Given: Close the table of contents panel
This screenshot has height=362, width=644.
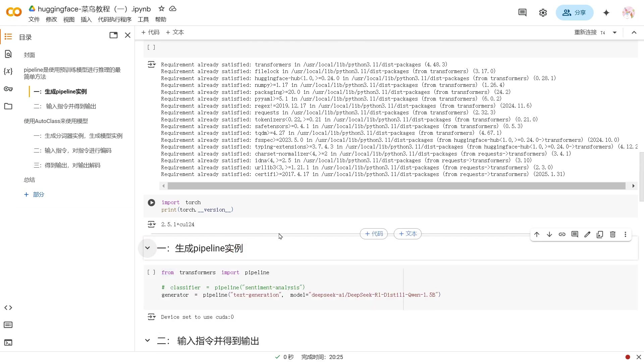Looking at the screenshot, I should click(128, 35).
